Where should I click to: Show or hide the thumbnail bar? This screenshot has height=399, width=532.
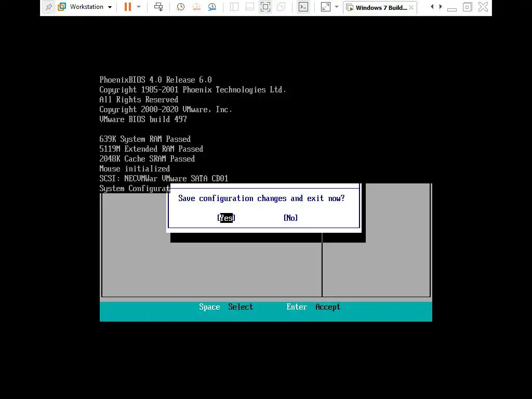250,7
